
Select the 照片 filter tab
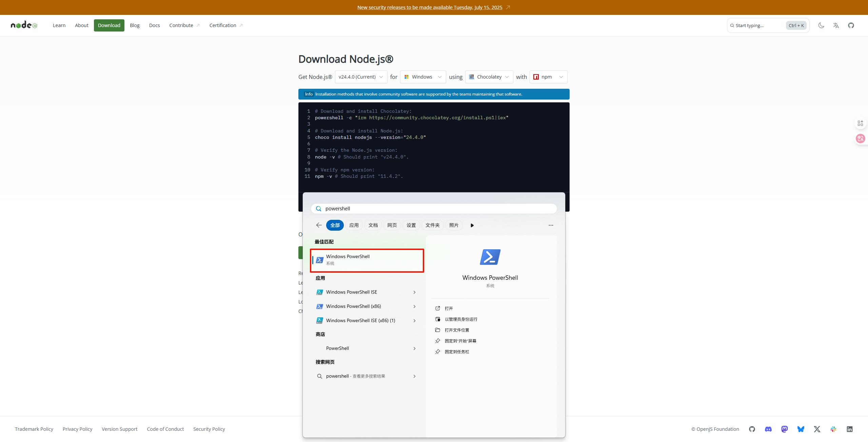(x=454, y=225)
